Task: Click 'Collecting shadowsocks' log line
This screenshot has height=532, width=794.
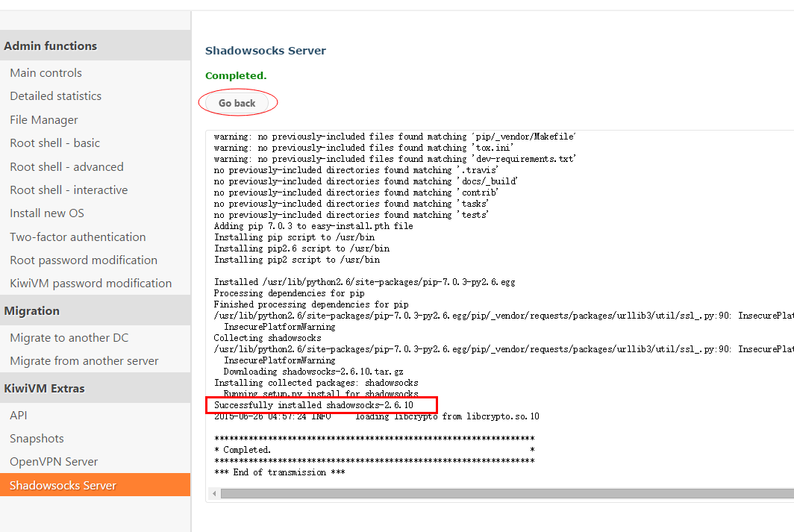Action: click(x=267, y=337)
